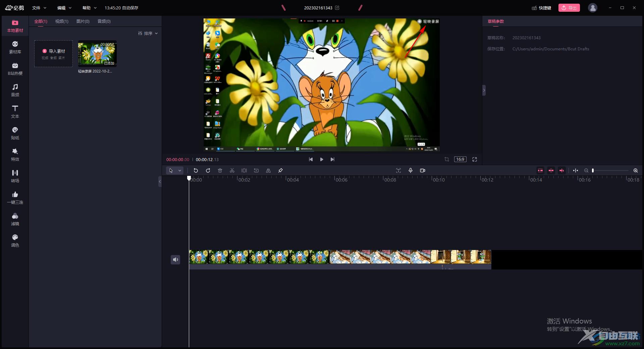This screenshot has height=349, width=644.
Task: Edit the project name 202302161343
Action: tap(337, 8)
